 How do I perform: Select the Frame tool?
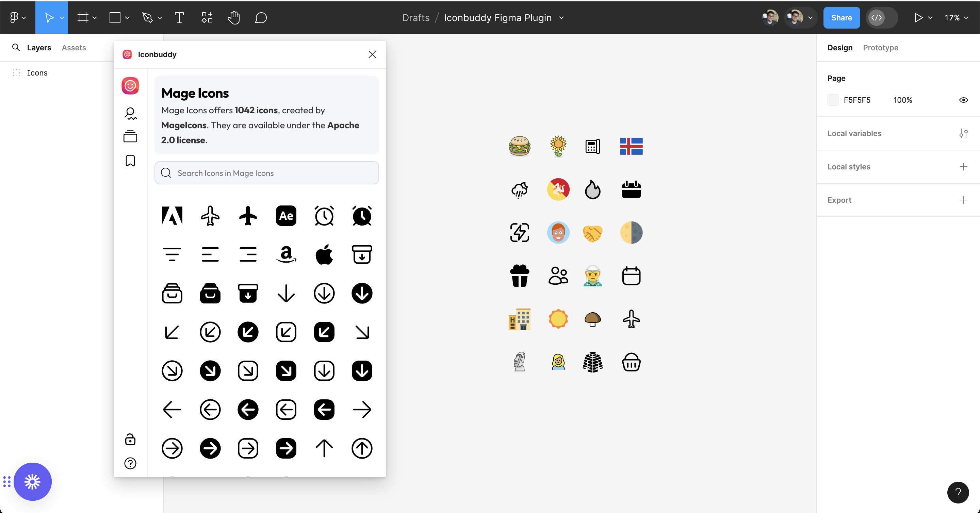tap(83, 17)
